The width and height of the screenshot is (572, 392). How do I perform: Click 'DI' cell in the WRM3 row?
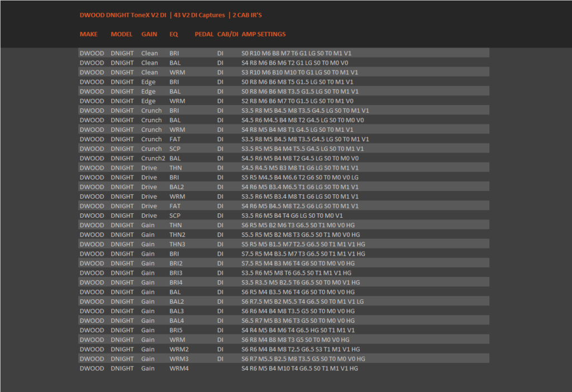click(220, 359)
